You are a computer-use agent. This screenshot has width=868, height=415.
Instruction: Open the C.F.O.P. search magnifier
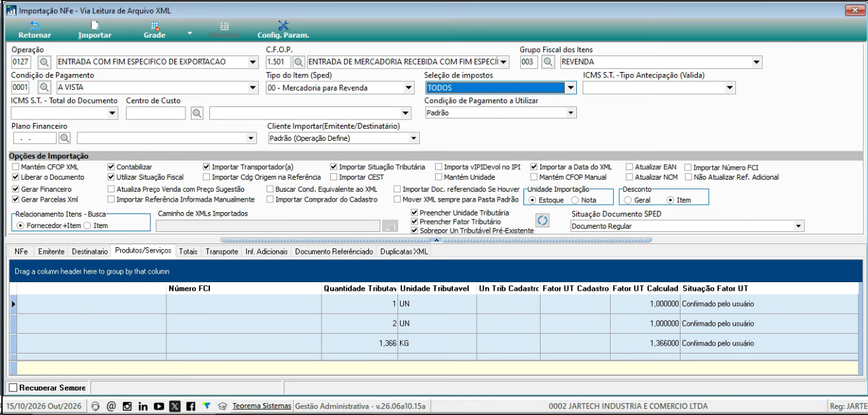pyautogui.click(x=298, y=62)
